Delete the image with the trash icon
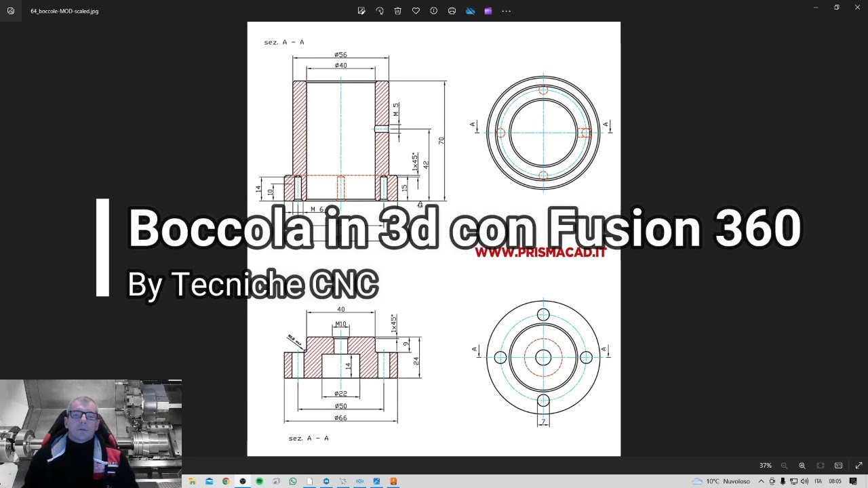Screen dimensions: 868x488 click(x=398, y=11)
